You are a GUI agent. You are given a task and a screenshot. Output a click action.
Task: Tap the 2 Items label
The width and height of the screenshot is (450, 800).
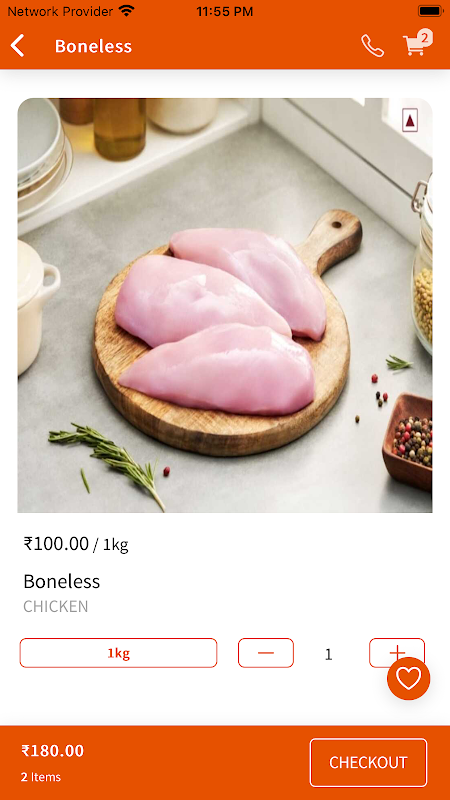click(x=41, y=777)
